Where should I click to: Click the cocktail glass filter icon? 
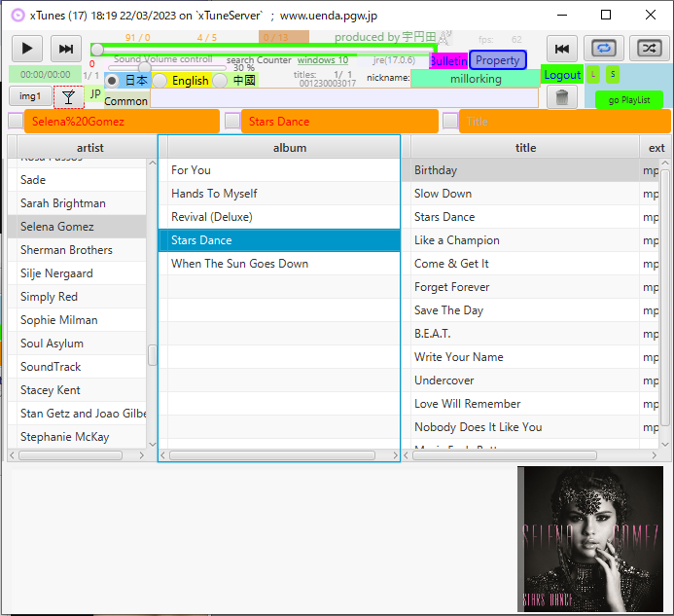tap(68, 96)
